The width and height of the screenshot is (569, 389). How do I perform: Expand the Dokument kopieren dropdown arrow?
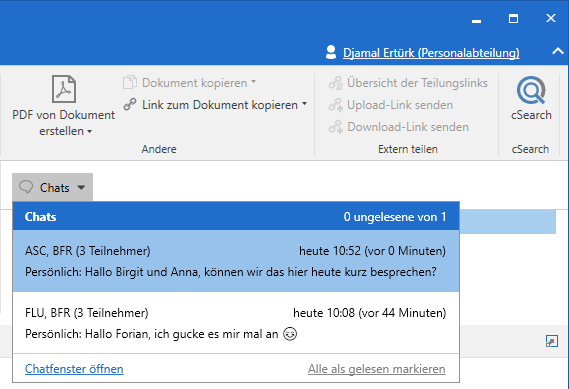(253, 82)
